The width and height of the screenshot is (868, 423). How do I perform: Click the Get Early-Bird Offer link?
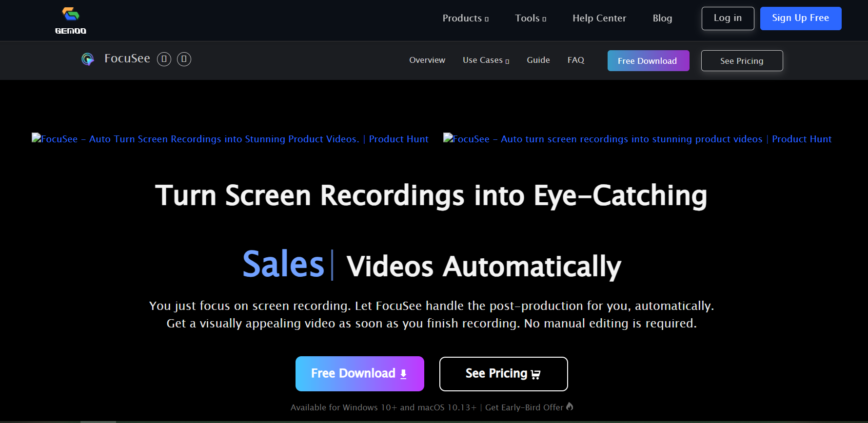click(524, 407)
